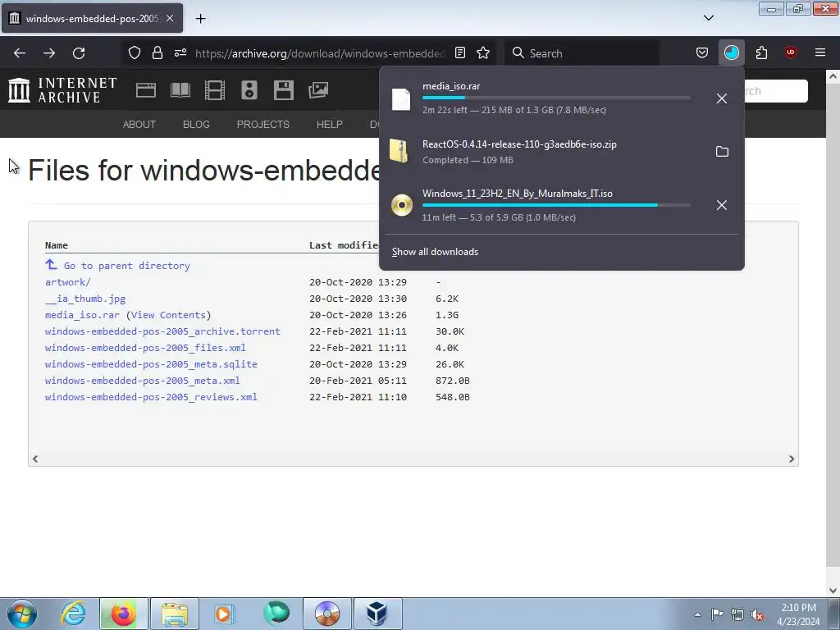Screen dimensions: 840x630
Task: Open Windows Explorer folder taskbar icon
Action: point(175,614)
